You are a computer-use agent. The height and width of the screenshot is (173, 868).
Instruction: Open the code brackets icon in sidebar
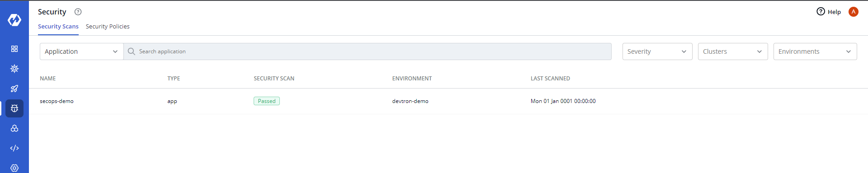pyautogui.click(x=14, y=148)
